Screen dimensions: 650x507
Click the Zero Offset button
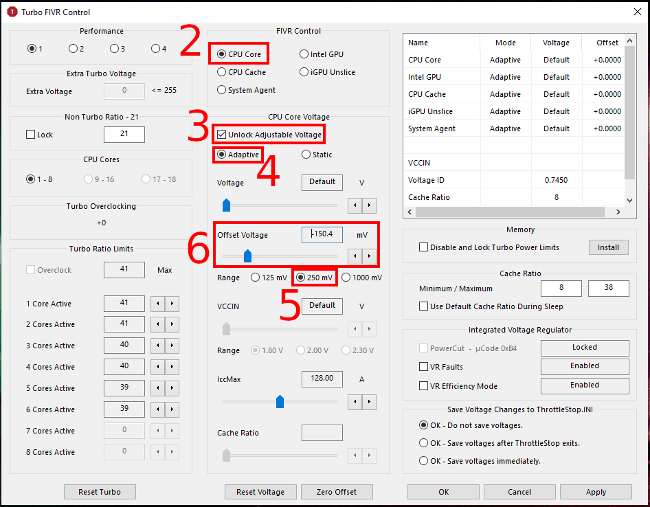click(337, 492)
